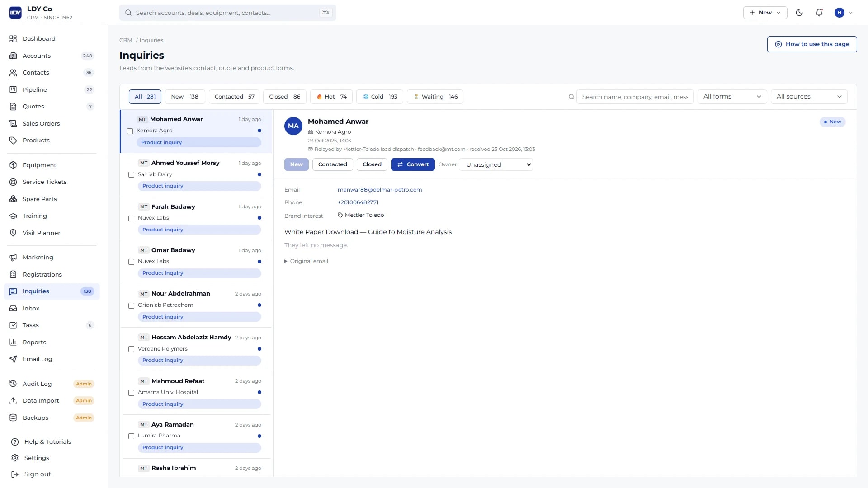Select the Verdane Polymers inquiry checkbox
The width and height of the screenshot is (868, 488).
coord(132,349)
